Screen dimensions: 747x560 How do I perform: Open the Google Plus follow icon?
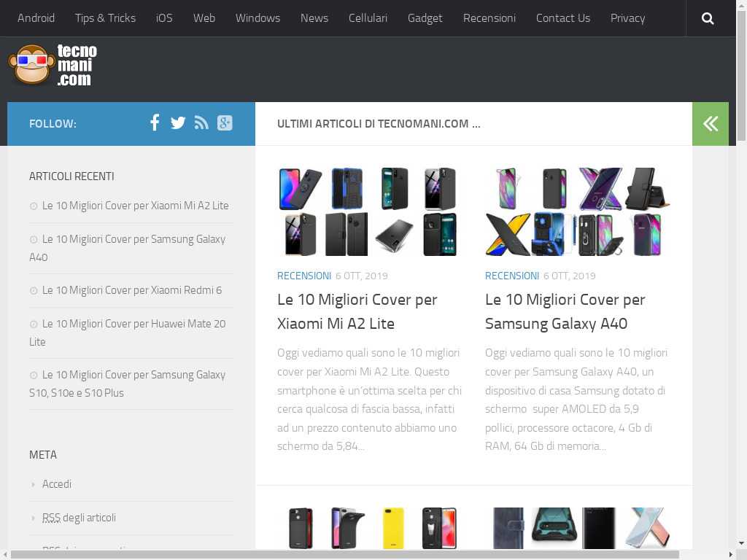coord(225,122)
